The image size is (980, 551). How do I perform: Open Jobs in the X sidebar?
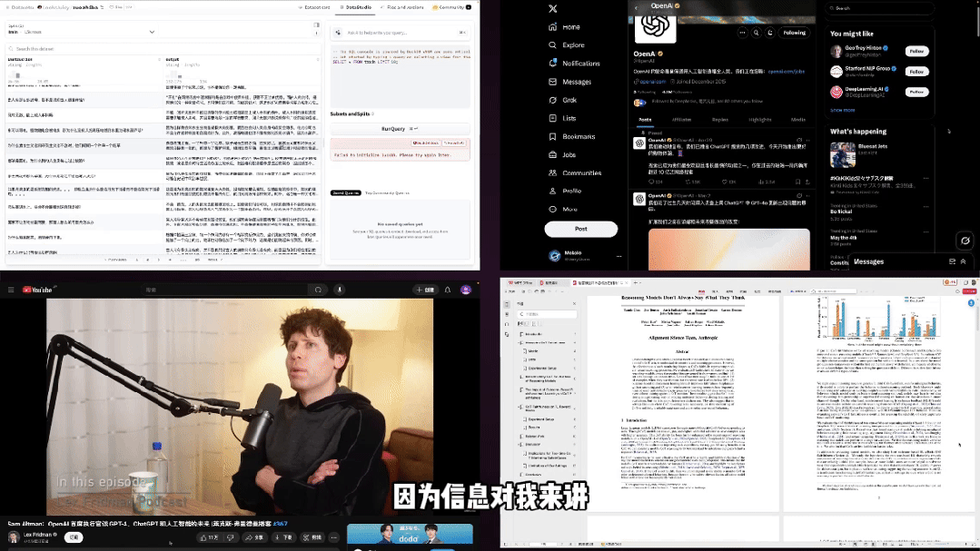562,154
